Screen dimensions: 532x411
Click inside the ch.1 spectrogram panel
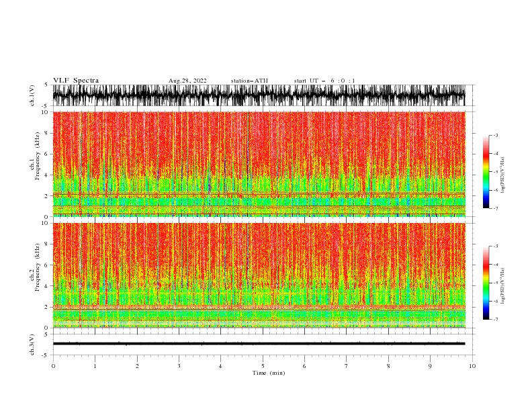point(259,164)
